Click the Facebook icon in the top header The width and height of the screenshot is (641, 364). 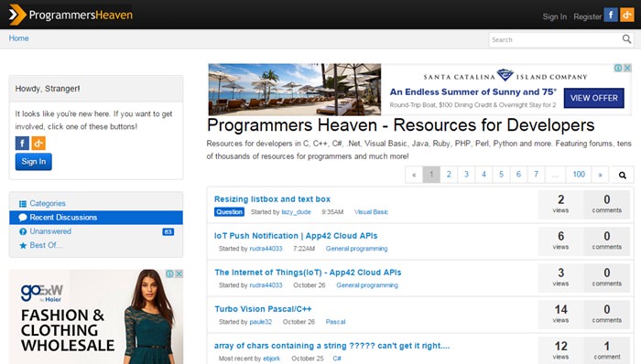pyautogui.click(x=611, y=16)
